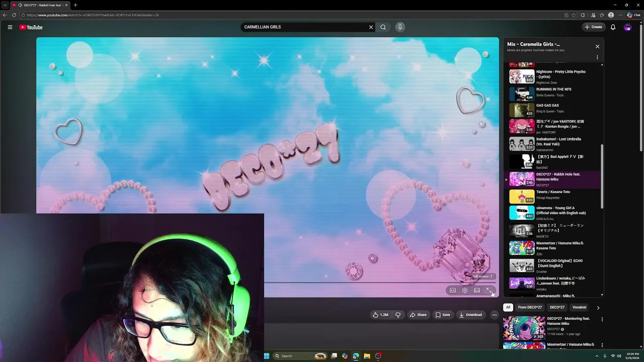This screenshot has height=362, width=644.
Task: Start voice search with the microphone
Action: (x=400, y=27)
